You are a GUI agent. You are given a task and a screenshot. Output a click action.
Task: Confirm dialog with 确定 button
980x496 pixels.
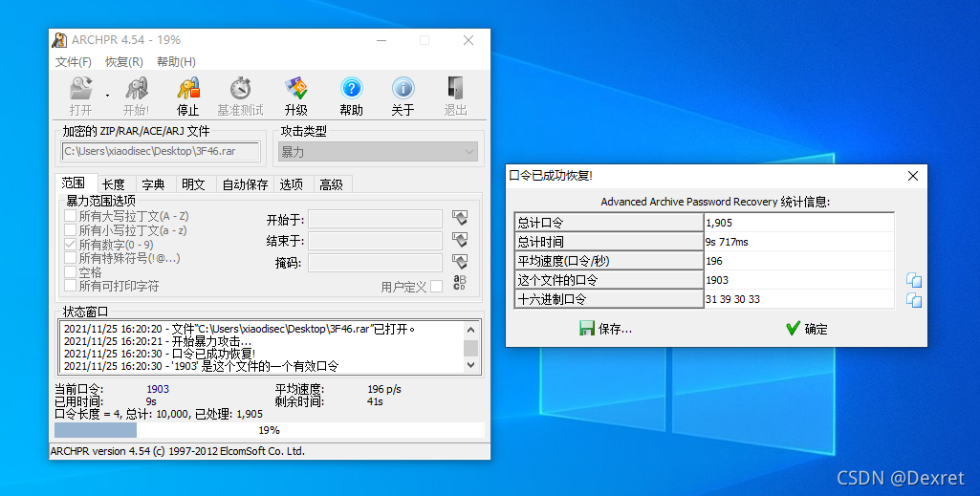pos(807,329)
